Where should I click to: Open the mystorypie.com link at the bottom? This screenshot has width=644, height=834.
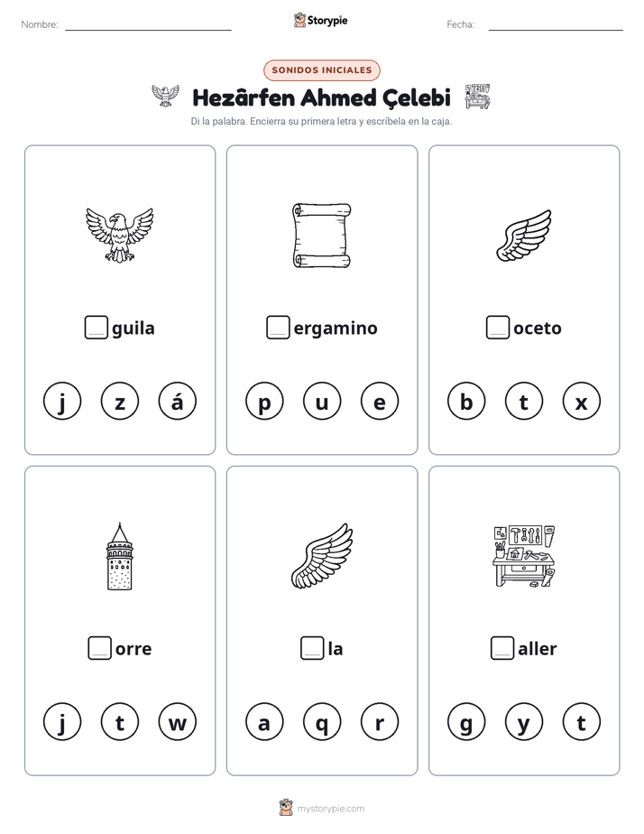pyautogui.click(x=330, y=809)
